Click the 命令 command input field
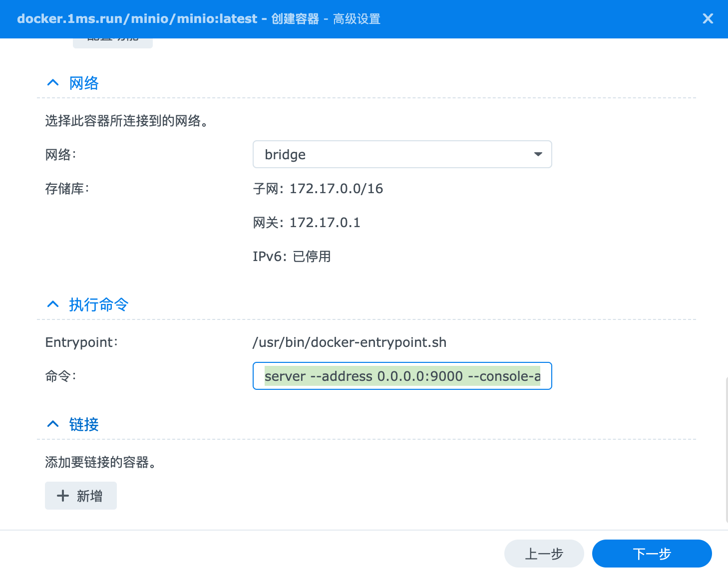 pos(402,376)
